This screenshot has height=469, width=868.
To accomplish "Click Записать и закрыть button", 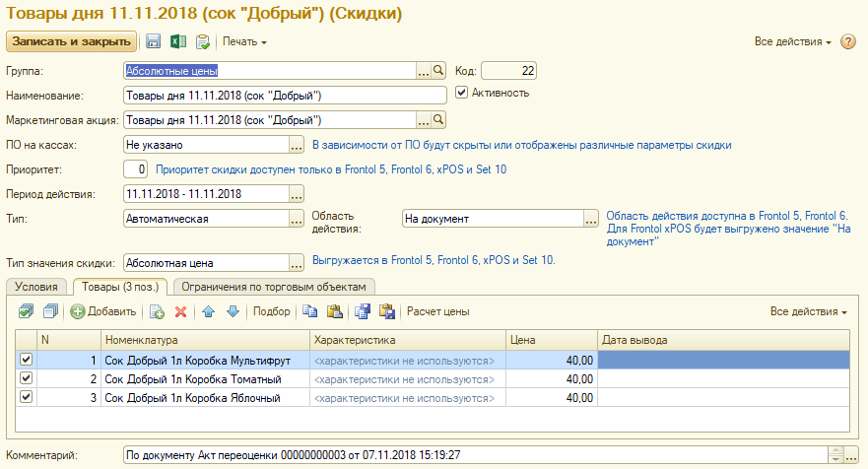I will point(71,41).
